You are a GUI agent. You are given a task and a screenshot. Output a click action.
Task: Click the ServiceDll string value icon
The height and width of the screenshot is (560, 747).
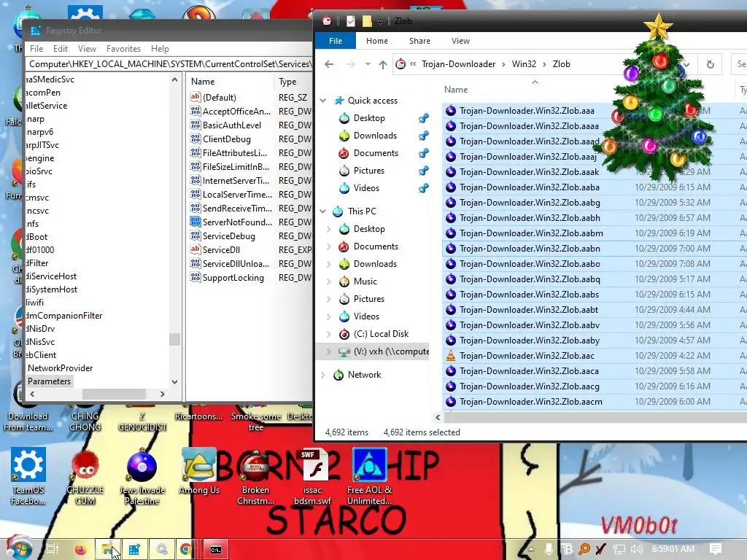click(x=196, y=249)
